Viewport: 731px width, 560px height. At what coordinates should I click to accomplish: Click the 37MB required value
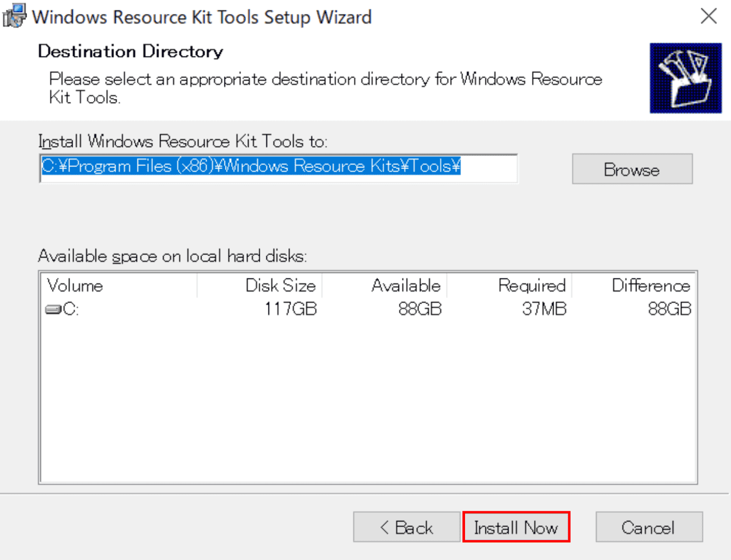[x=544, y=309]
